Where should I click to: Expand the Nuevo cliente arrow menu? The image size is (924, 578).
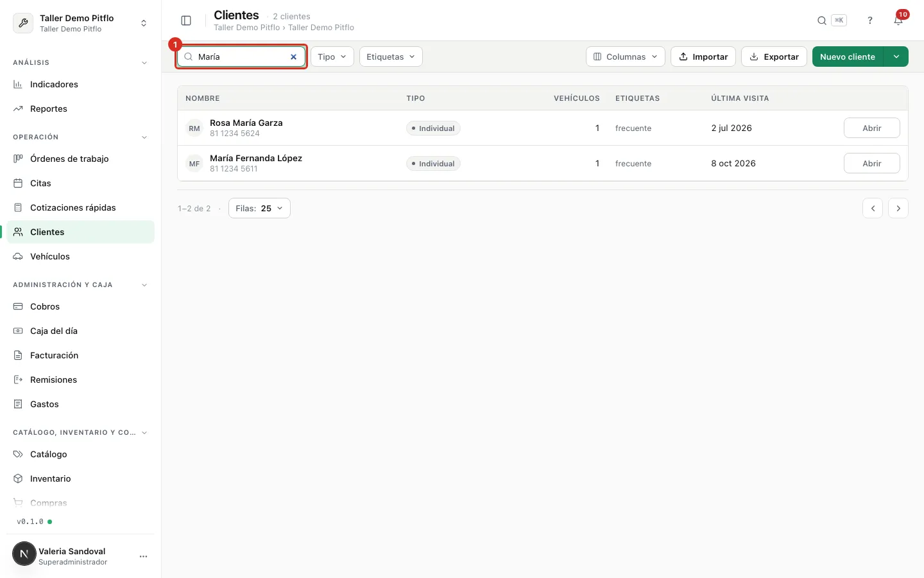pos(896,57)
